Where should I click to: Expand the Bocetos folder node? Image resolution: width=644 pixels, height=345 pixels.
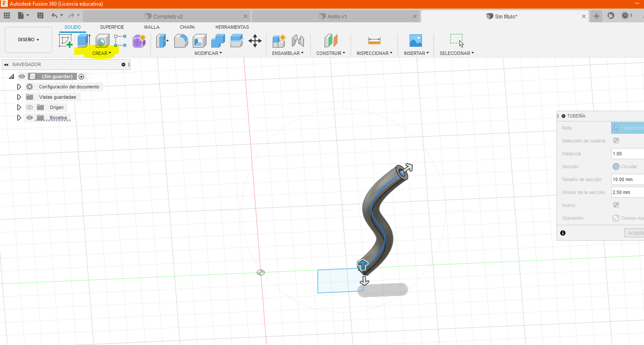(19, 118)
